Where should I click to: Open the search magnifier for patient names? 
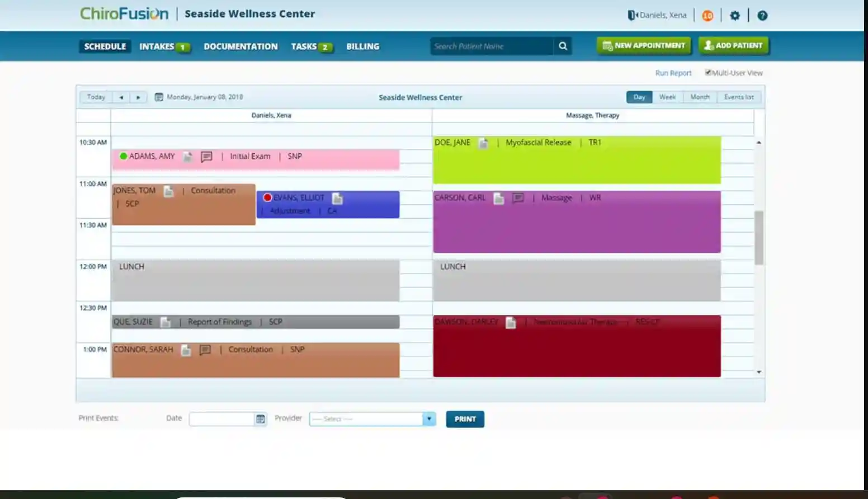[563, 46]
